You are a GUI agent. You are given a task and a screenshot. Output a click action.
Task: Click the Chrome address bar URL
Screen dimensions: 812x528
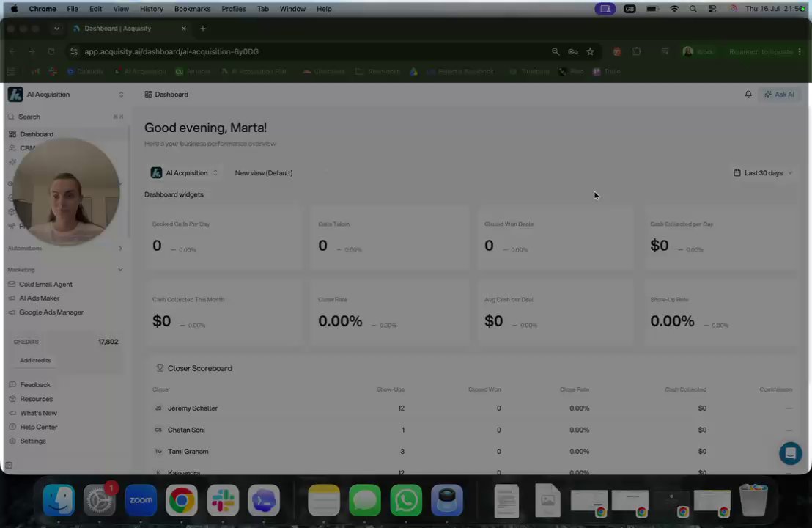[x=171, y=52]
